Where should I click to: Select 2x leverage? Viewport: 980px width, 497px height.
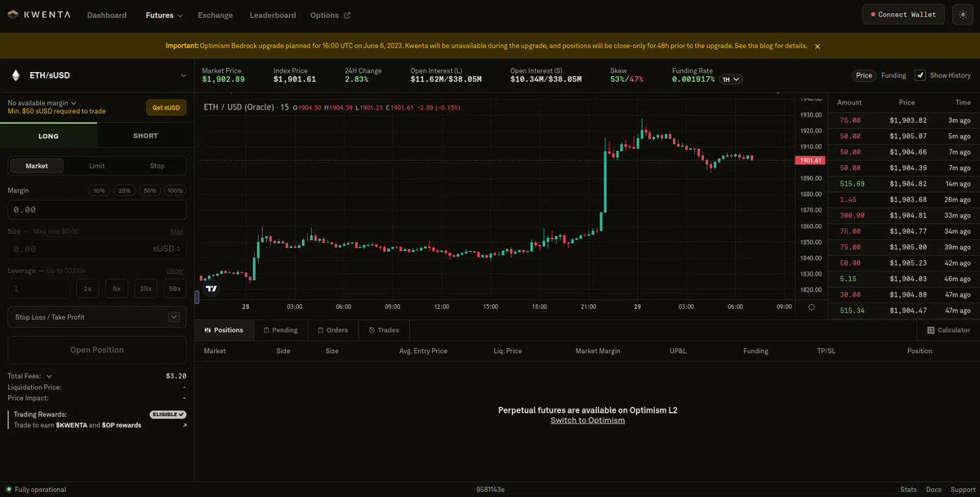(87, 289)
